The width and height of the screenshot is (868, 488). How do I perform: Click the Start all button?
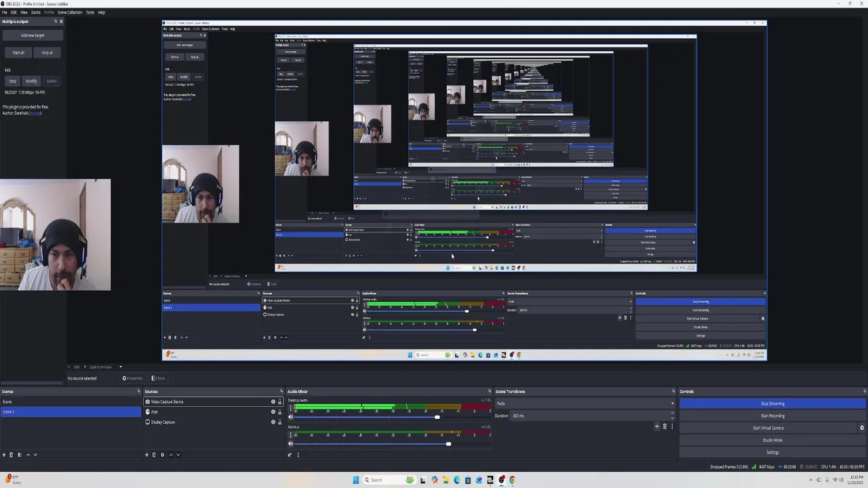pos(18,52)
